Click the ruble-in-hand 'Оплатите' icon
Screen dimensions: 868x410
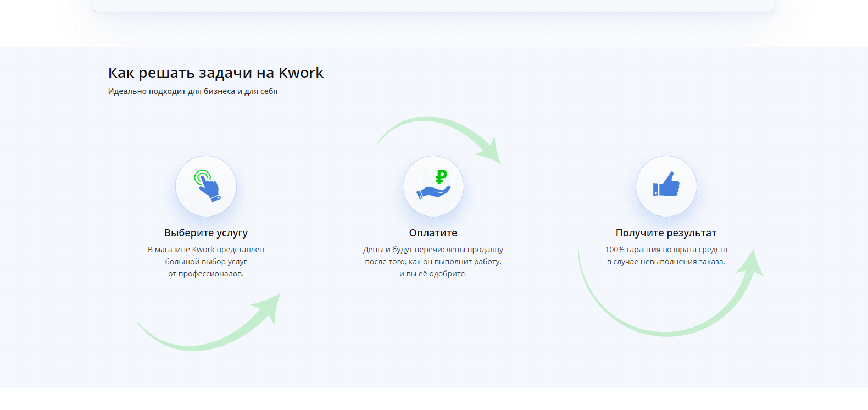433,186
